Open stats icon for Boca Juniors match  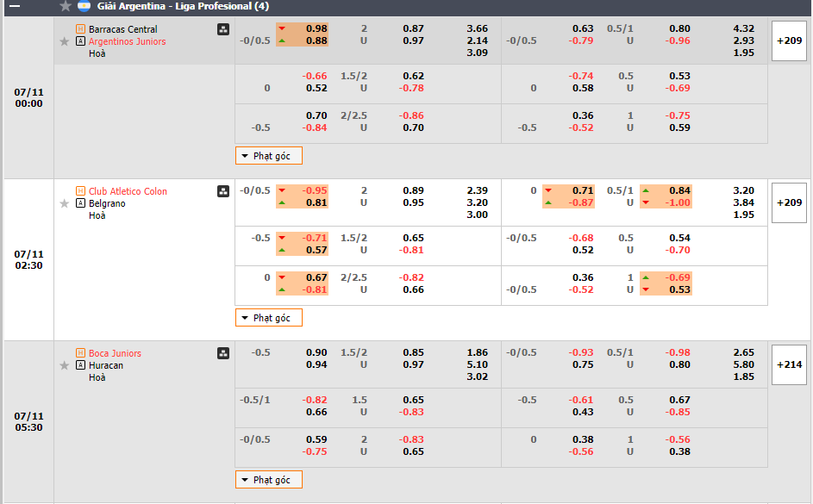pos(223,353)
